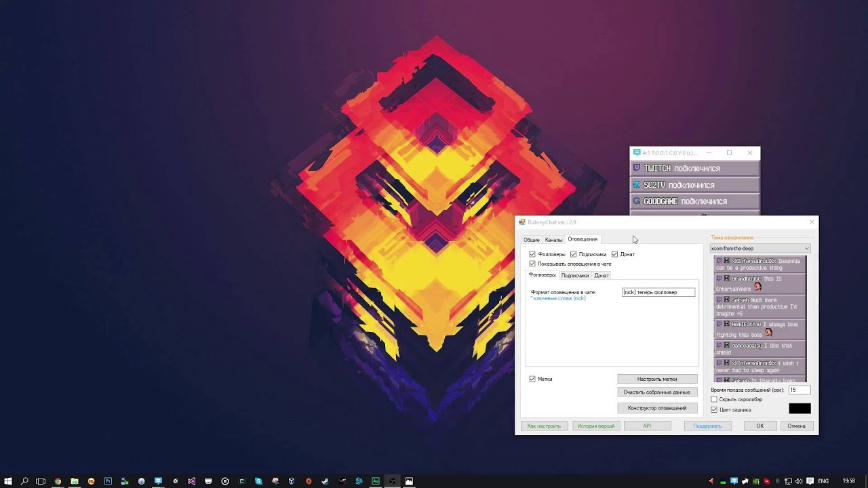Open taskbar Search magnifier
The width and height of the screenshot is (868, 488).
click(x=24, y=481)
